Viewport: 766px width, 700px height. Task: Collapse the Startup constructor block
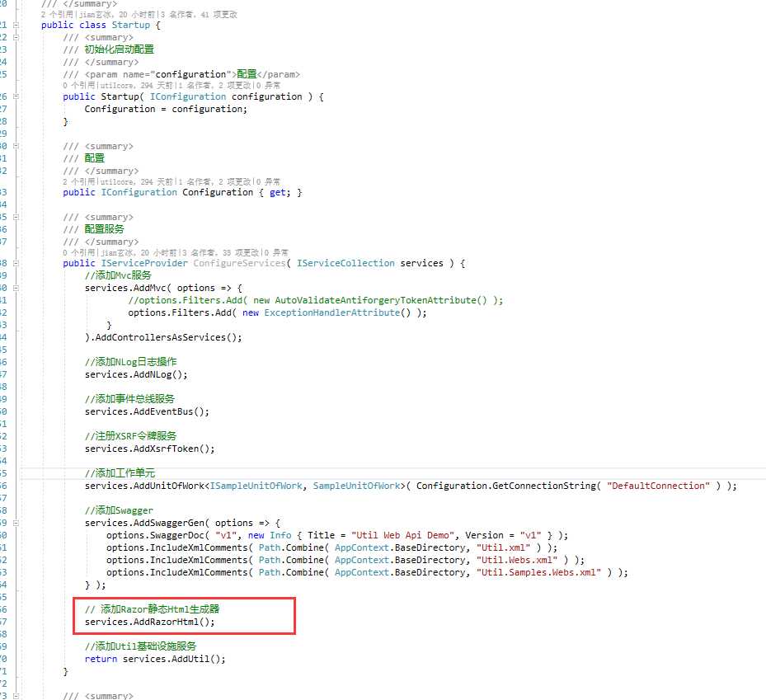coord(16,96)
